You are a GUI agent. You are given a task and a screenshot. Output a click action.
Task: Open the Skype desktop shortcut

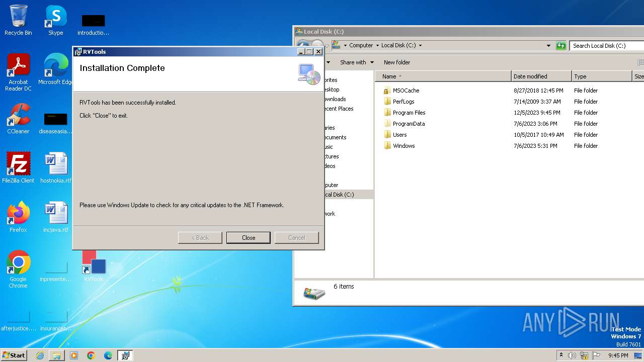tap(55, 20)
